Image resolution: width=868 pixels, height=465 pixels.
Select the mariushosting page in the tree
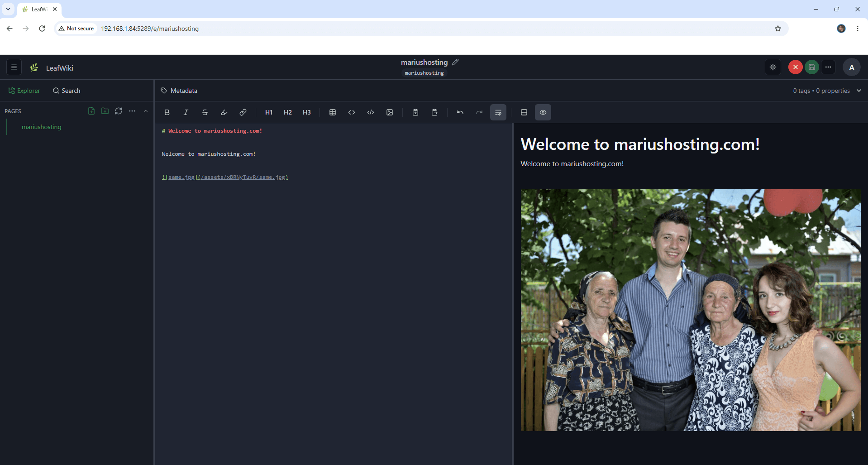point(42,127)
